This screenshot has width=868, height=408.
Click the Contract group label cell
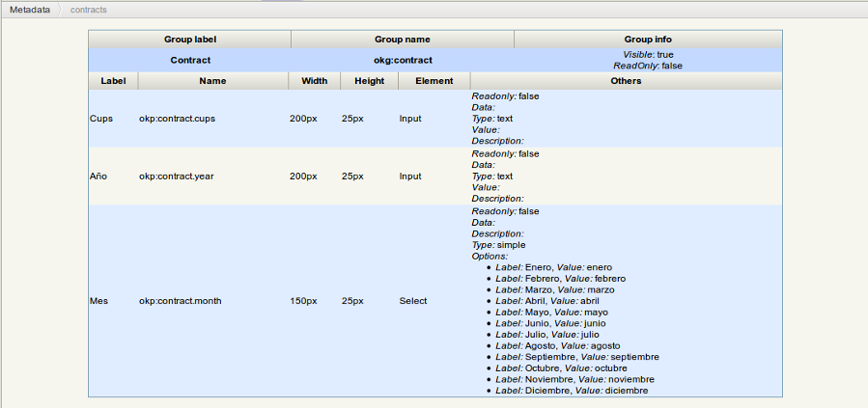[x=190, y=60]
